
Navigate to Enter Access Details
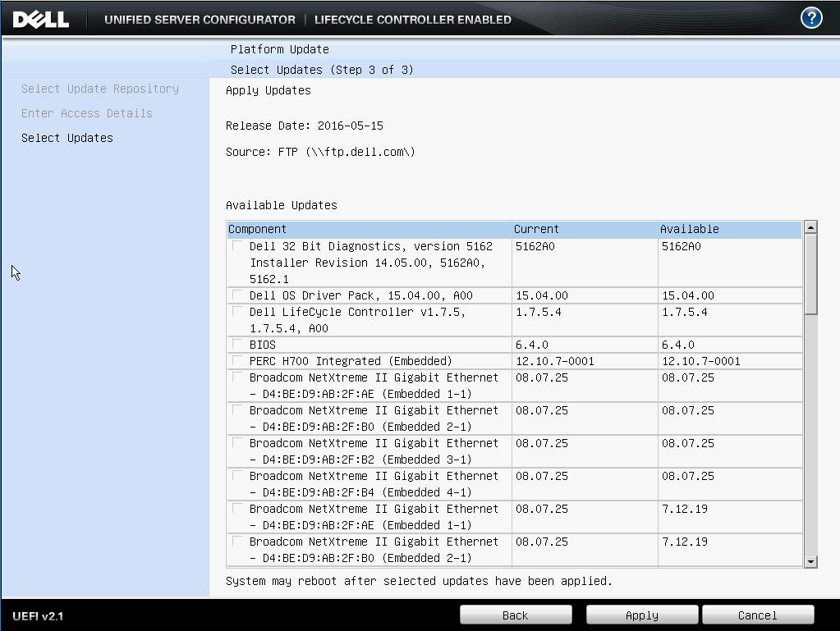click(86, 113)
